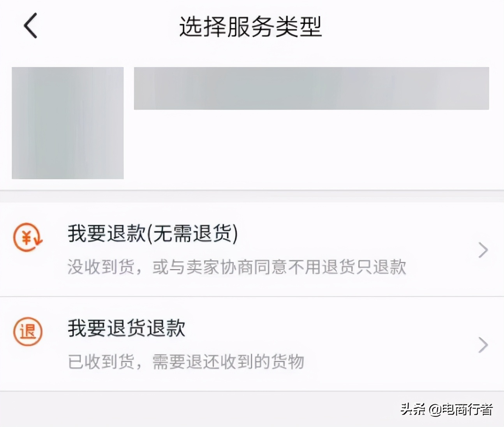
Task: Tap the orange circular 退 return icon
Action: 26,331
